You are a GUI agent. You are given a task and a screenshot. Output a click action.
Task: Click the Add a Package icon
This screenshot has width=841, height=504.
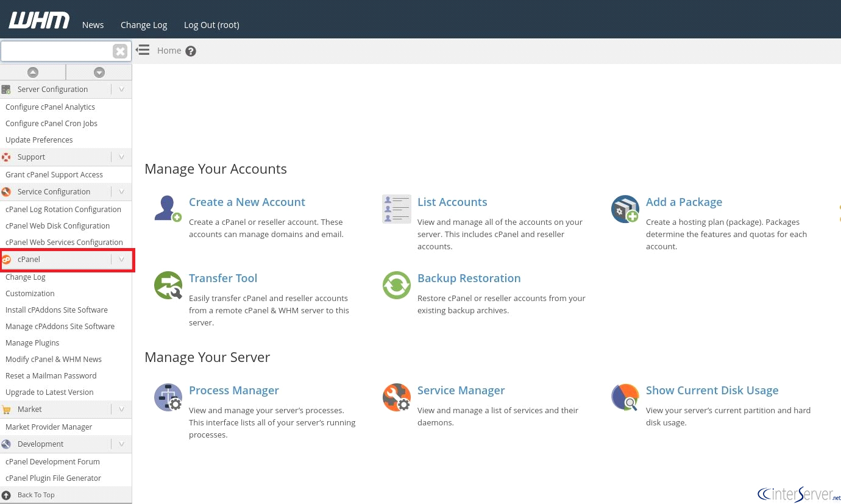click(625, 209)
